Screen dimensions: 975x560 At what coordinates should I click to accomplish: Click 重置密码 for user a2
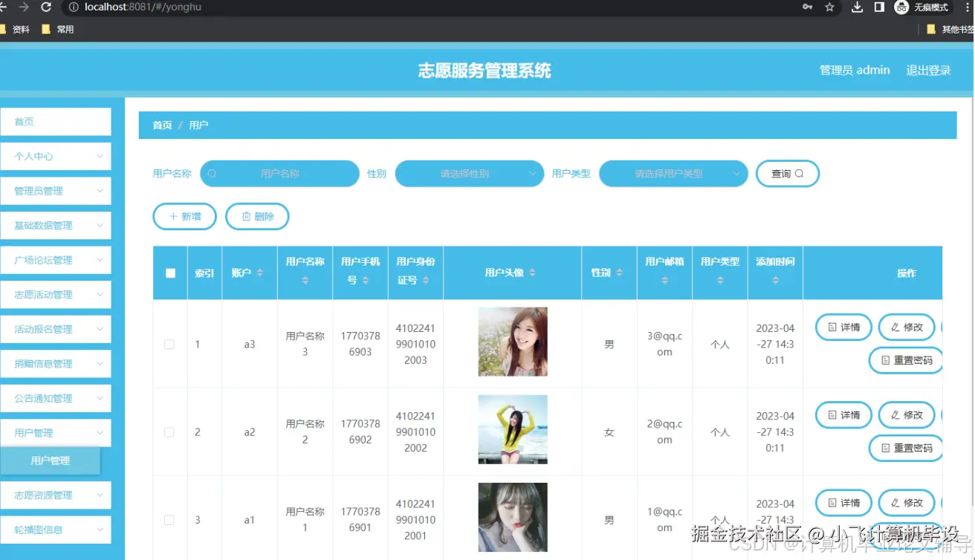[x=906, y=448]
